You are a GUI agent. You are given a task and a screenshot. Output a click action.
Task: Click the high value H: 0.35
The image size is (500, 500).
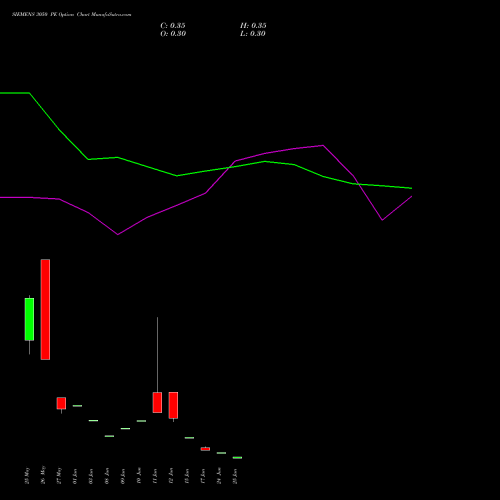[x=253, y=26]
